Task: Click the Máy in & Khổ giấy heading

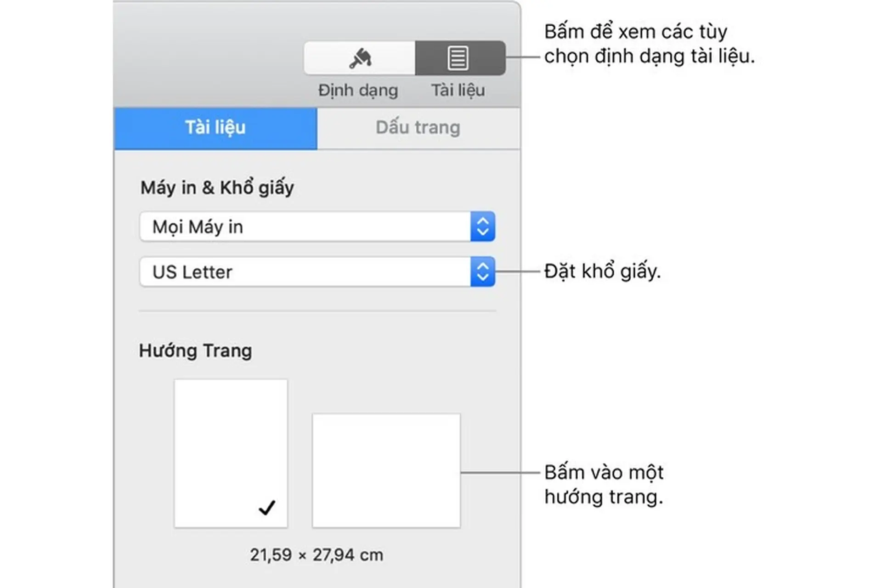Action: [217, 188]
